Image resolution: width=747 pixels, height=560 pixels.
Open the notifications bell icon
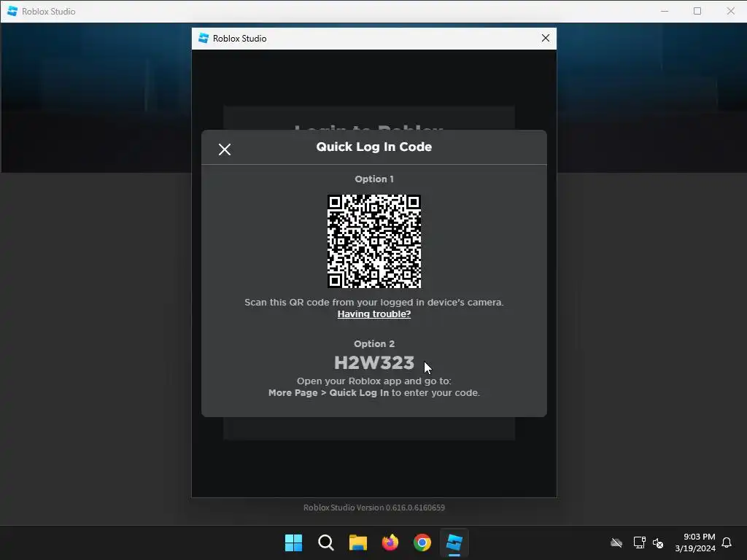[727, 542]
